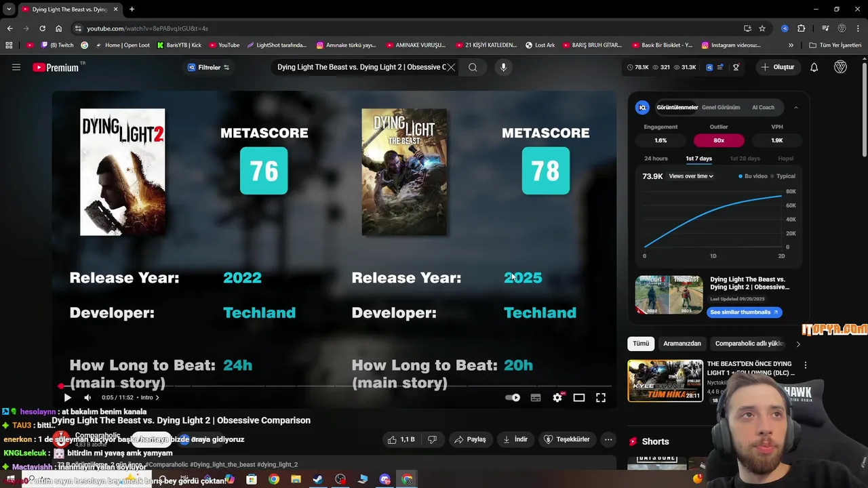
Task: Expand Intro chapter chevron in player
Action: [157, 398]
